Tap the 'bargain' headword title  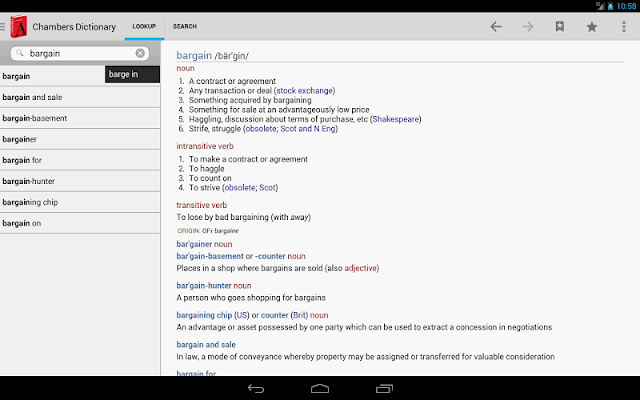[194, 55]
